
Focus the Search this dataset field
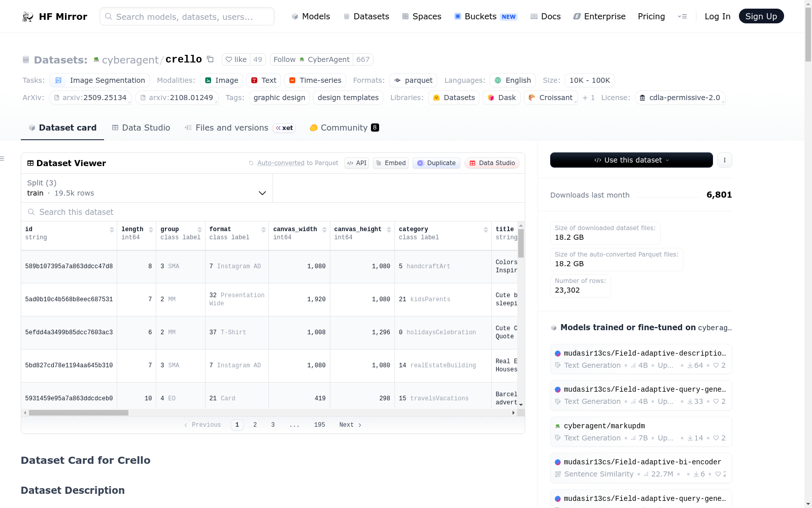pyautogui.click(x=273, y=212)
